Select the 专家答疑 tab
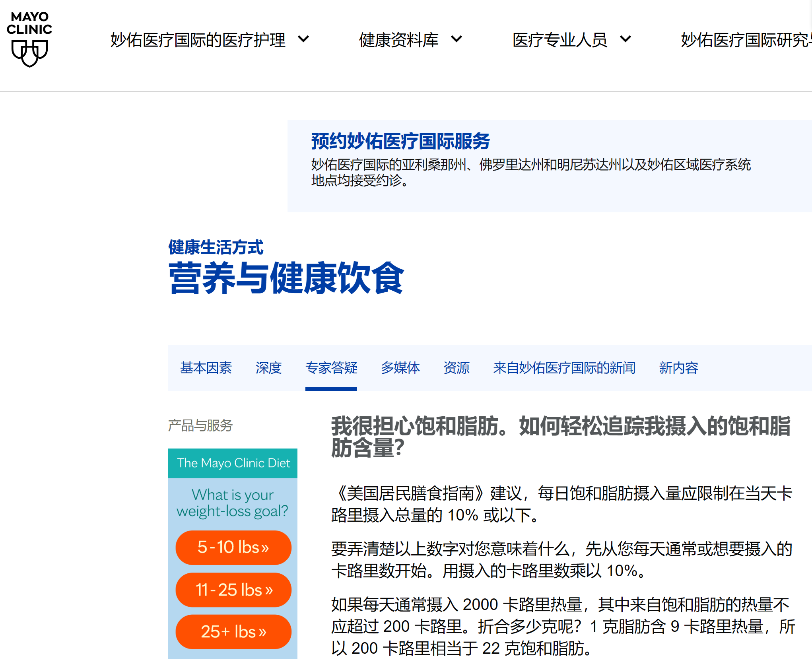This screenshot has height=668, width=812. [331, 368]
